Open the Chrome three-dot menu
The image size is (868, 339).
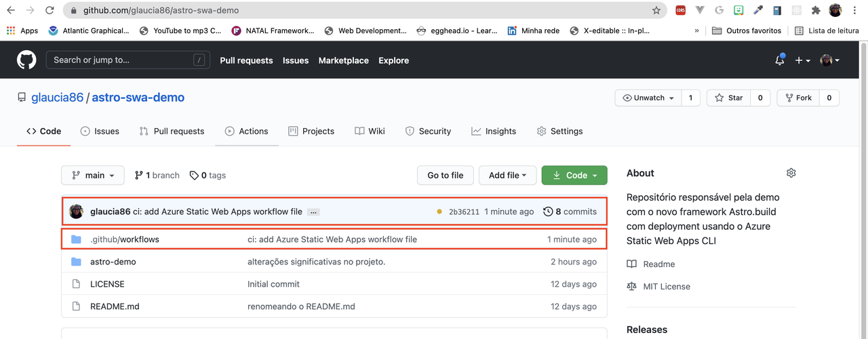click(x=854, y=11)
